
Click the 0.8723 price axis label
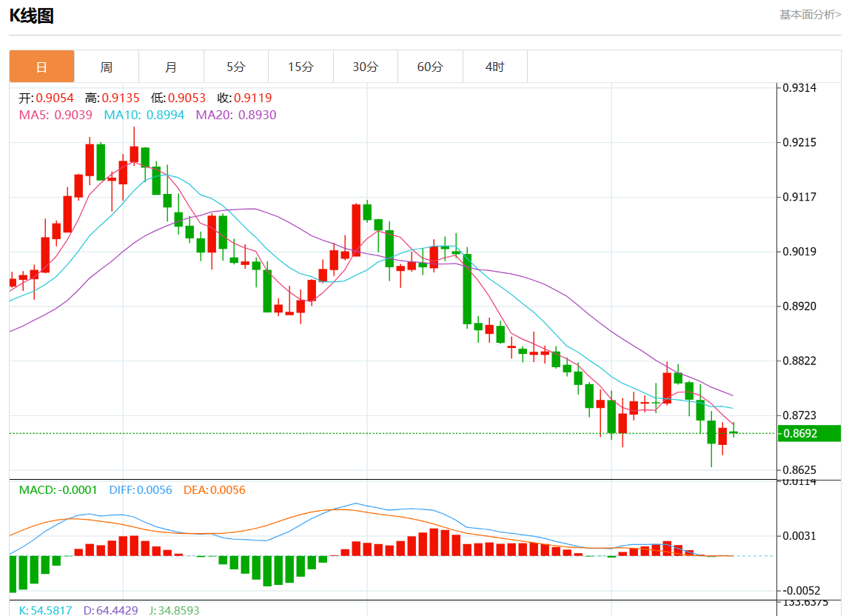(x=799, y=415)
